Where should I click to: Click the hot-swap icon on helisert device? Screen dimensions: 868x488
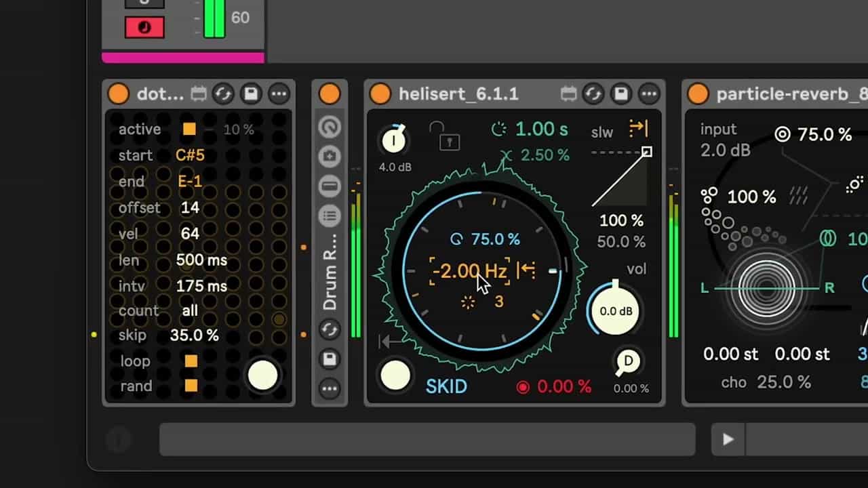click(593, 94)
